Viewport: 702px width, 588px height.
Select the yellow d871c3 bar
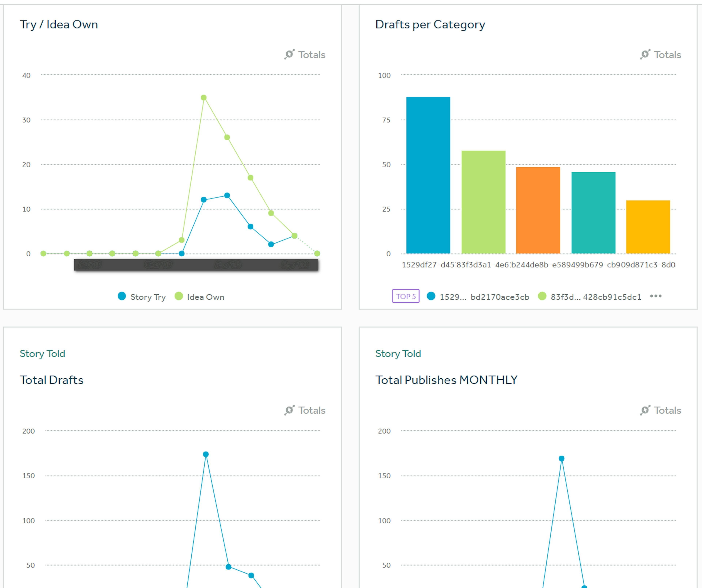point(648,227)
